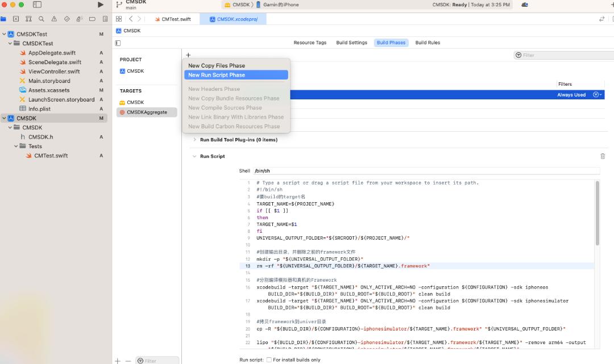
Task: Click the targets Filter field at bottom
Action: click(157, 361)
